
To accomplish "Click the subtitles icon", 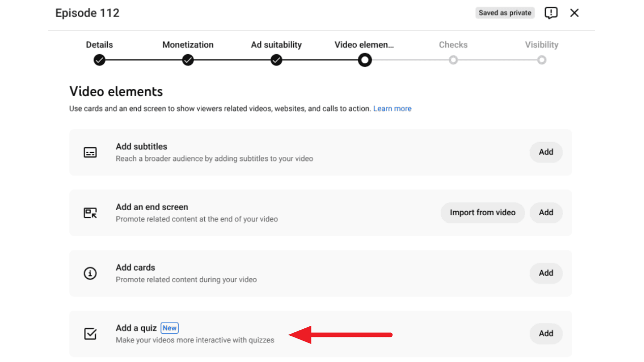I will (x=90, y=152).
